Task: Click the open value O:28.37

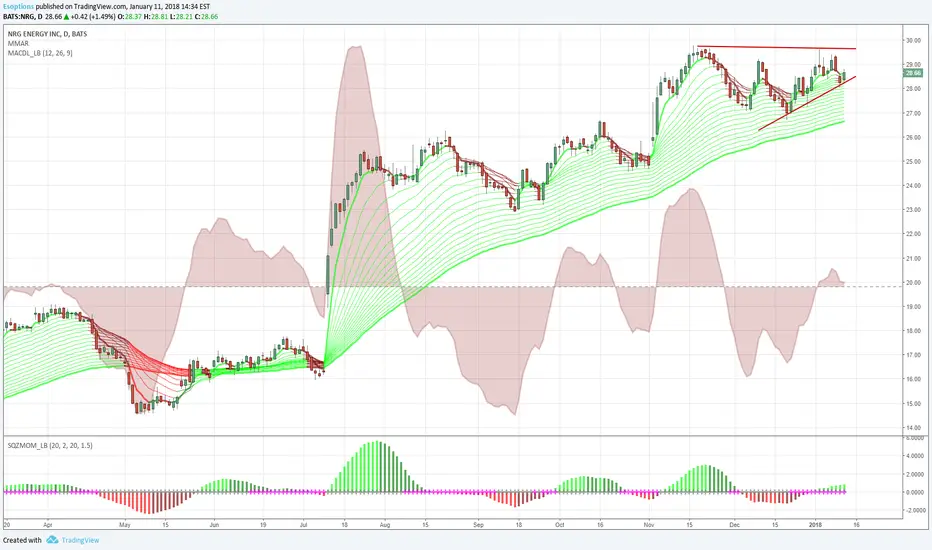Action: point(130,17)
